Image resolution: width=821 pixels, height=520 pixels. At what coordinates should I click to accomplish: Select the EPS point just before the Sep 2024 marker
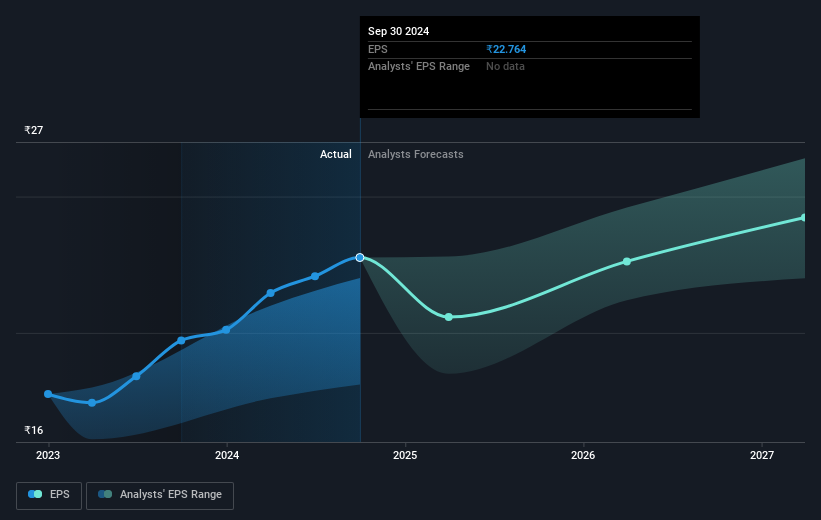pos(315,276)
